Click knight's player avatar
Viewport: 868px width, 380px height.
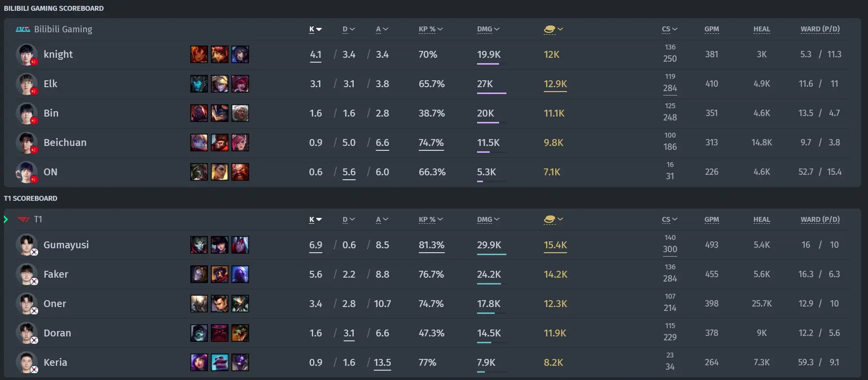click(26, 54)
